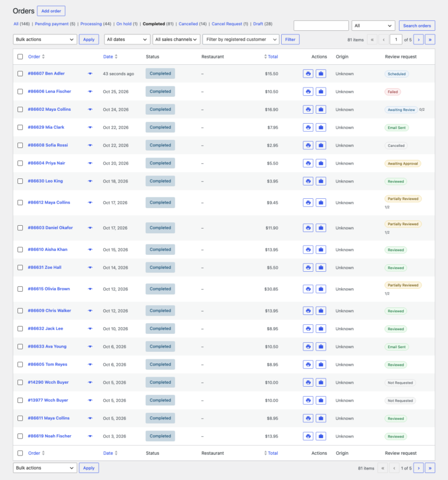Open All sales channels dropdown
Image resolution: width=448 pixels, height=480 pixels.
(x=176, y=40)
